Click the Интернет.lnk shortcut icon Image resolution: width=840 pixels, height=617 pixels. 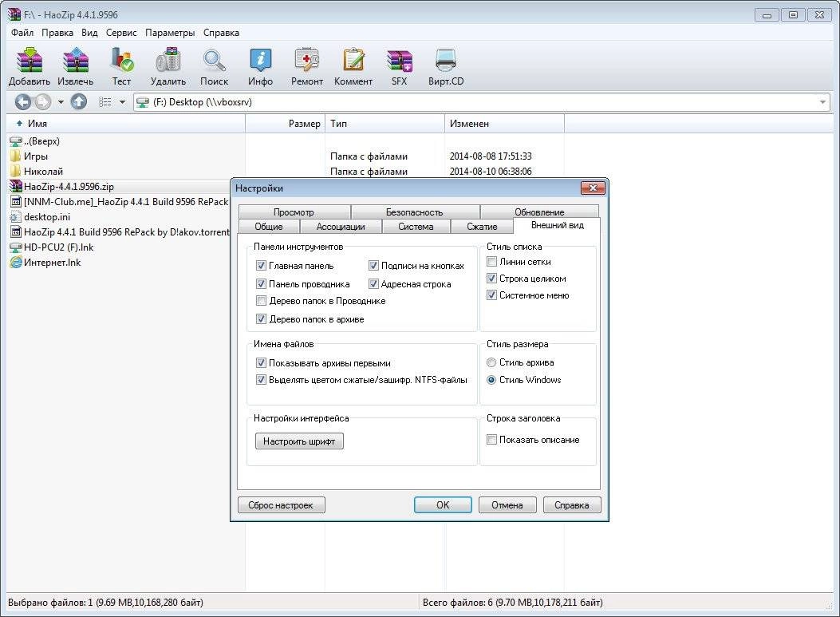pyautogui.click(x=16, y=262)
